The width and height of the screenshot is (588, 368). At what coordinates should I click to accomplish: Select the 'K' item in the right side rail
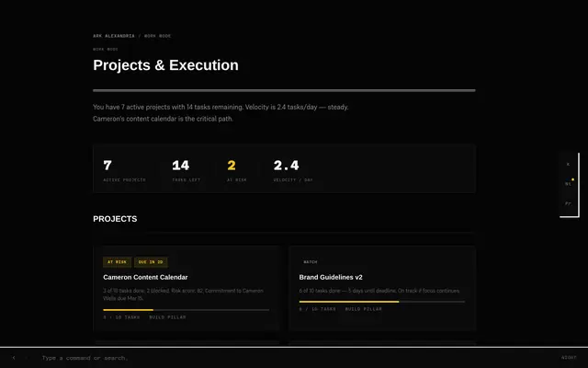[568, 164]
